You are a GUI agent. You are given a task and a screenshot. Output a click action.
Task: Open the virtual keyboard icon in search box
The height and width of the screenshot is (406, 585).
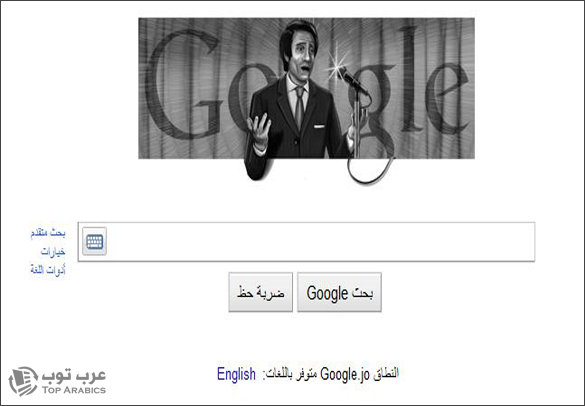tap(94, 241)
